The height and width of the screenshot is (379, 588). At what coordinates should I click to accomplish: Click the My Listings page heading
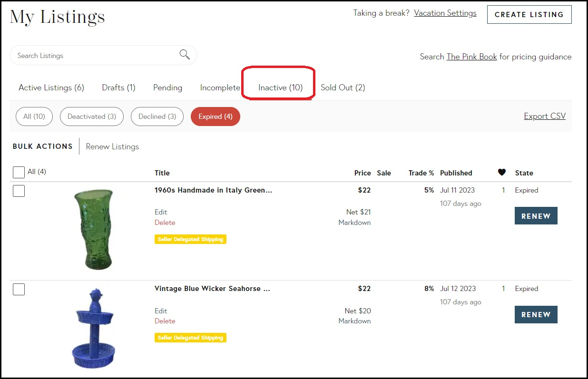point(58,17)
